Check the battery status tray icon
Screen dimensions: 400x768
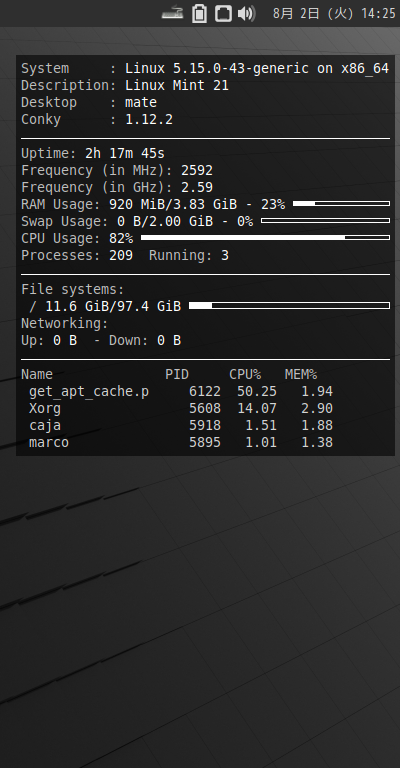pyautogui.click(x=199, y=13)
